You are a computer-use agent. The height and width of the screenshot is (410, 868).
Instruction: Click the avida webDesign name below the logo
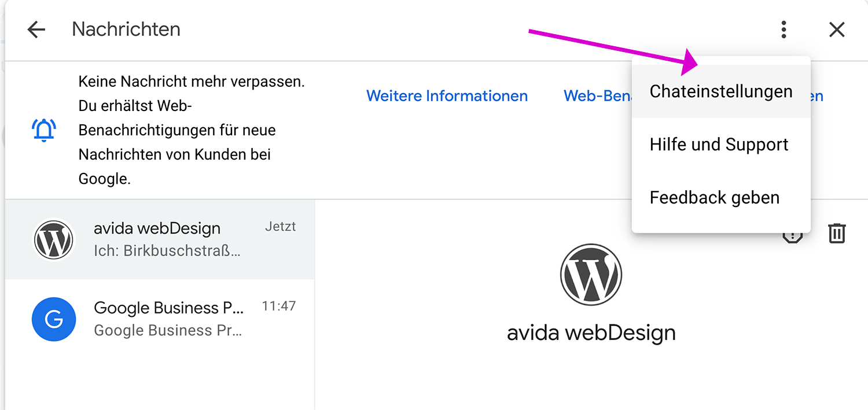click(591, 333)
